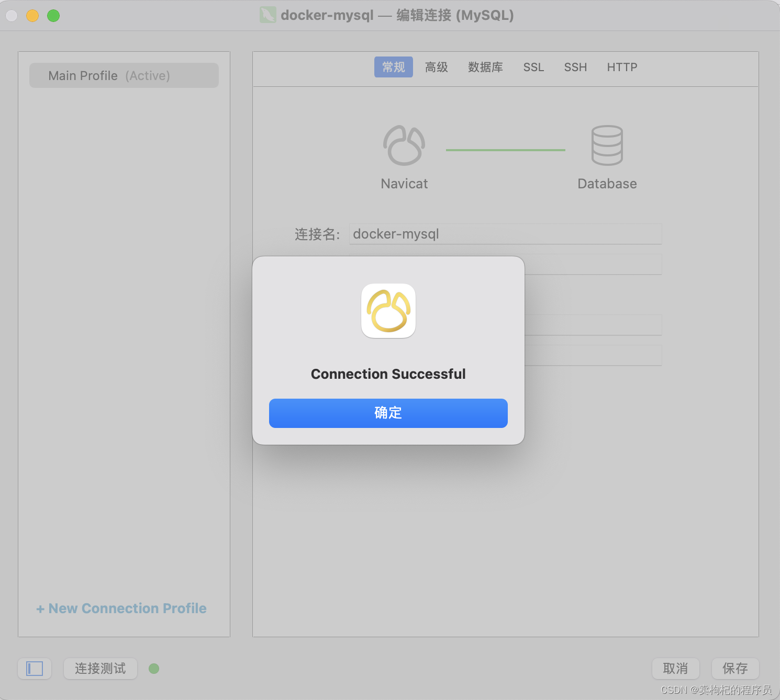Open the 高级 tab
Image resolution: width=780 pixels, height=700 pixels.
pos(437,67)
